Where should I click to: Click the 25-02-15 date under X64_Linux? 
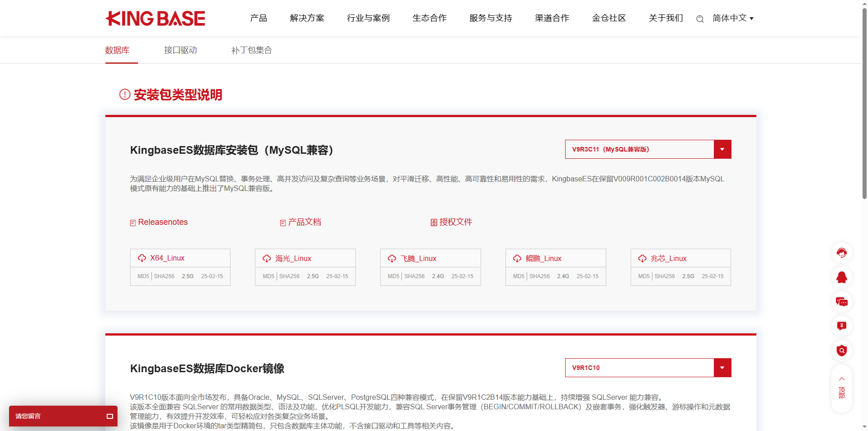point(212,276)
